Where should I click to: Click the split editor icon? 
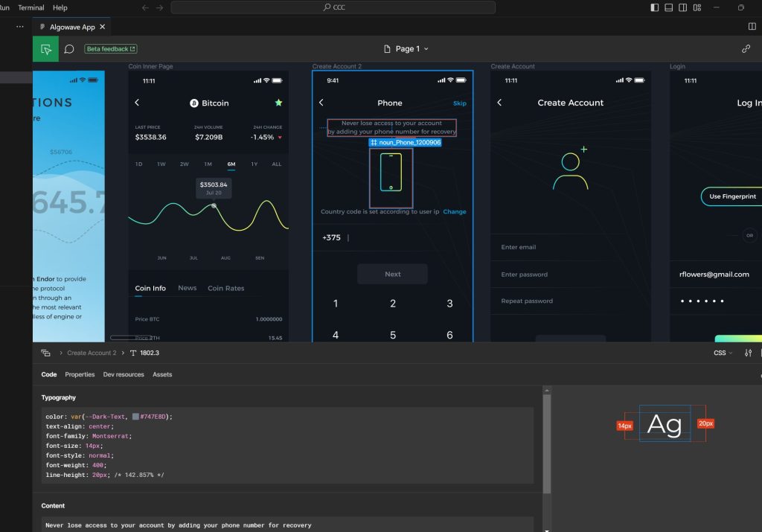pos(752,27)
